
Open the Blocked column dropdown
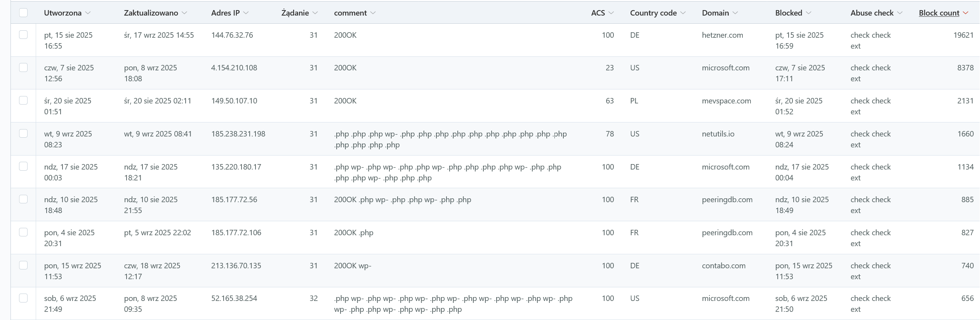808,13
